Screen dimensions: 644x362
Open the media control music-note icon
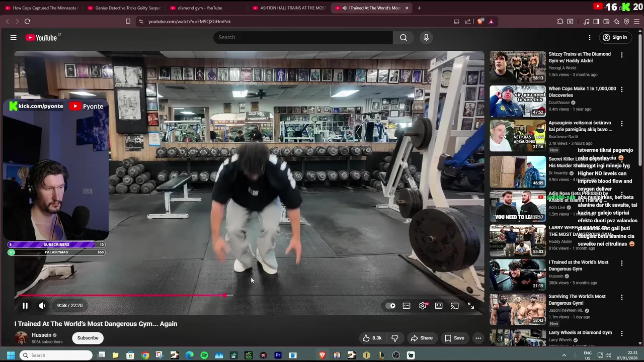pyautogui.click(x=586, y=22)
